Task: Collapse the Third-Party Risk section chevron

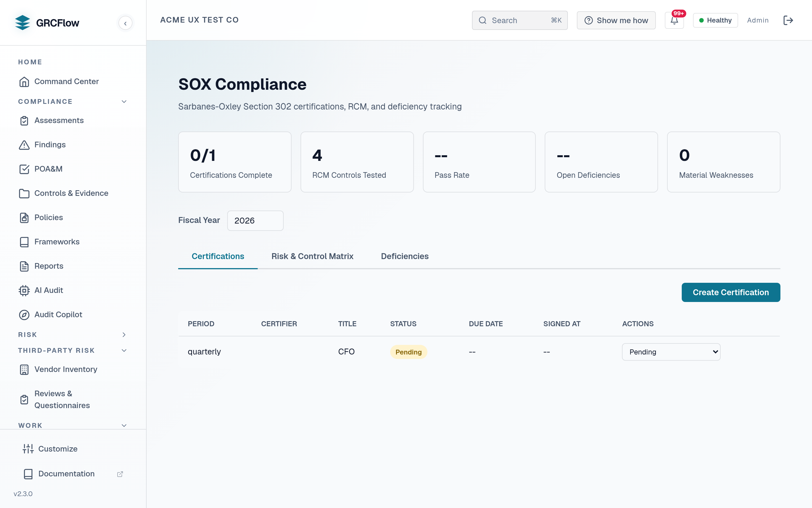Action: (x=124, y=351)
